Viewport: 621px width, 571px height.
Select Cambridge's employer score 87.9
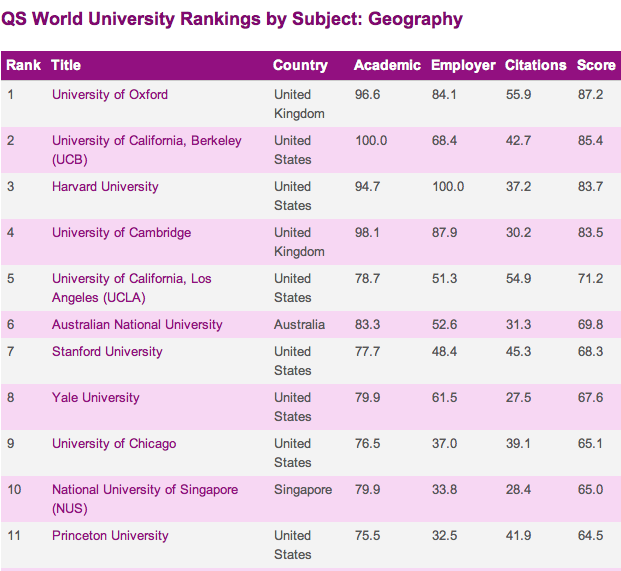pos(444,232)
